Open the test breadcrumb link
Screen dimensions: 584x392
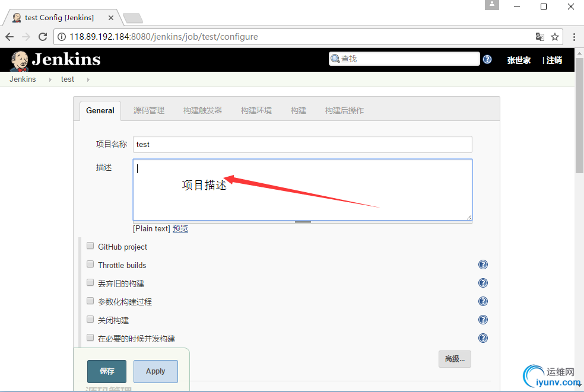pyautogui.click(x=68, y=79)
